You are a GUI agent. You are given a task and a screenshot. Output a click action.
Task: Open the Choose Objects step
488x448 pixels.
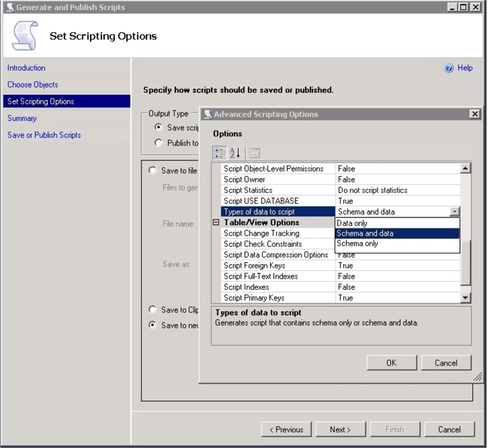pos(33,85)
